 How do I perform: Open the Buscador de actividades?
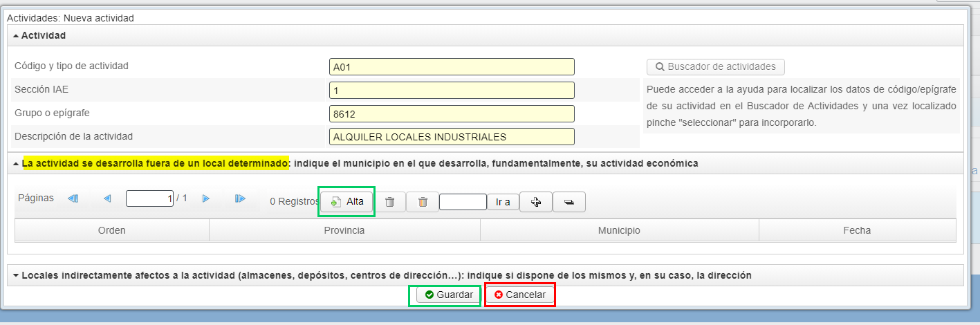[x=715, y=67]
